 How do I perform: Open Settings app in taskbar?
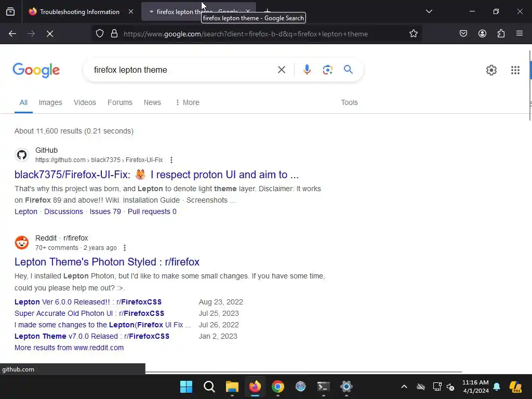(x=346, y=387)
